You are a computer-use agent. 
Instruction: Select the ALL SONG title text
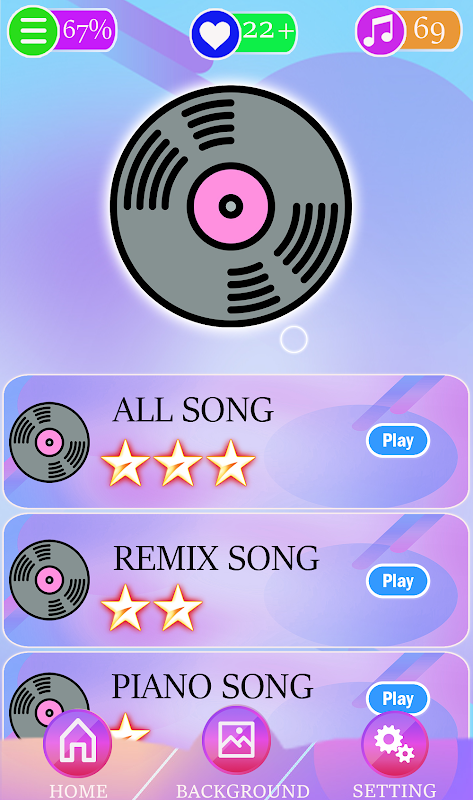click(x=193, y=410)
